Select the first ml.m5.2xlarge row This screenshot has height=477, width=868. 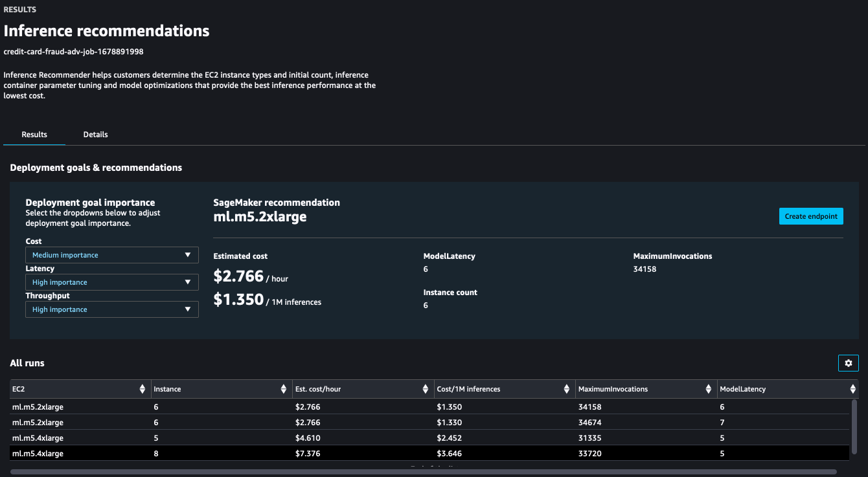click(x=429, y=407)
